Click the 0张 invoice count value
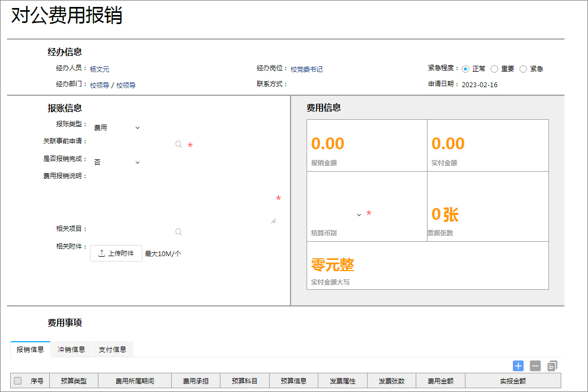The image size is (588, 392). 445,214
